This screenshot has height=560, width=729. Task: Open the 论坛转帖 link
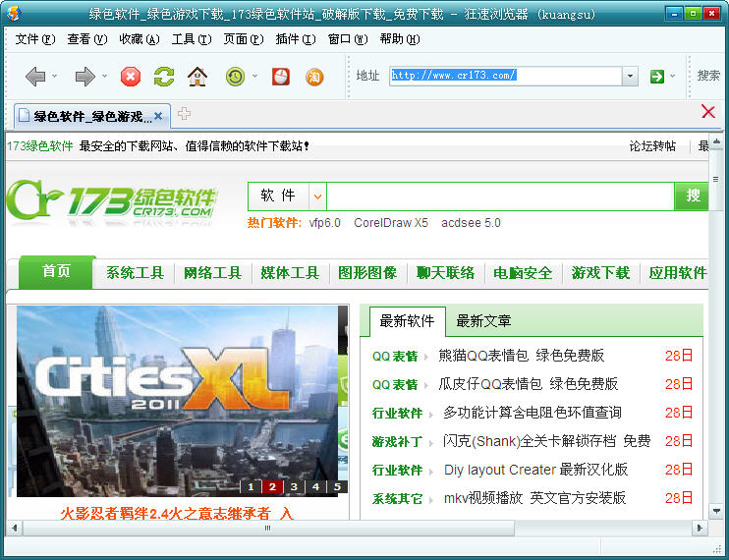652,146
